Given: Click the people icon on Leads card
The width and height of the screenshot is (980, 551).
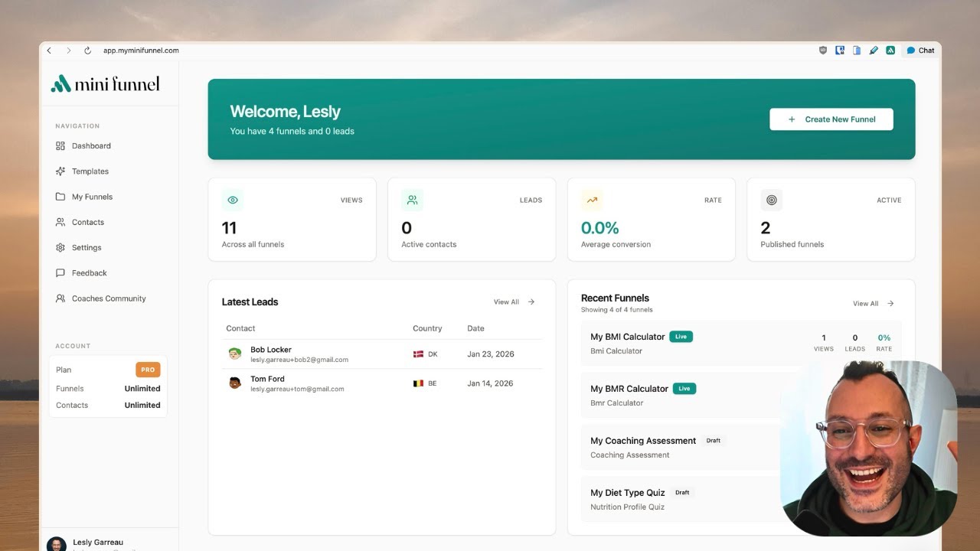Looking at the screenshot, I should (412, 201).
